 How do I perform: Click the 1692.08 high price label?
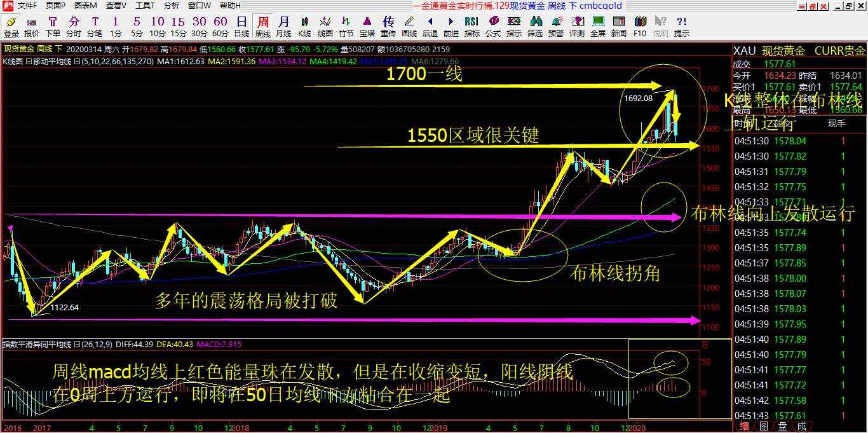coord(638,99)
